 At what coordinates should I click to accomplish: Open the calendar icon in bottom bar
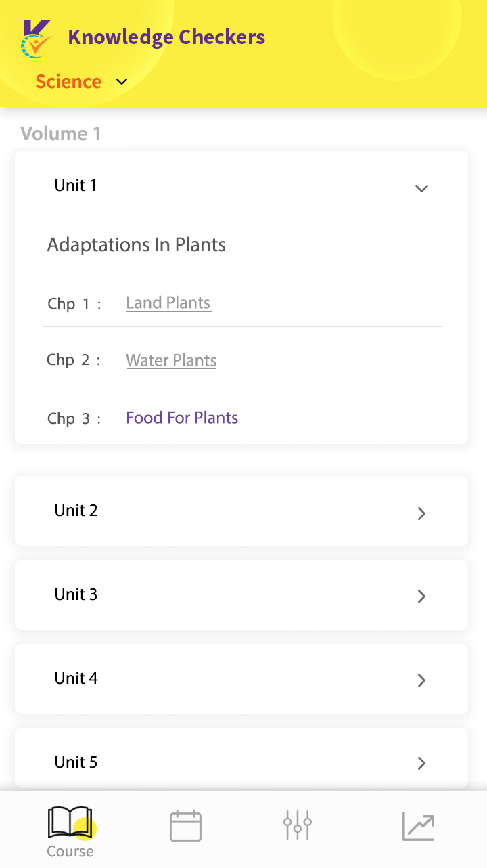[x=185, y=825]
